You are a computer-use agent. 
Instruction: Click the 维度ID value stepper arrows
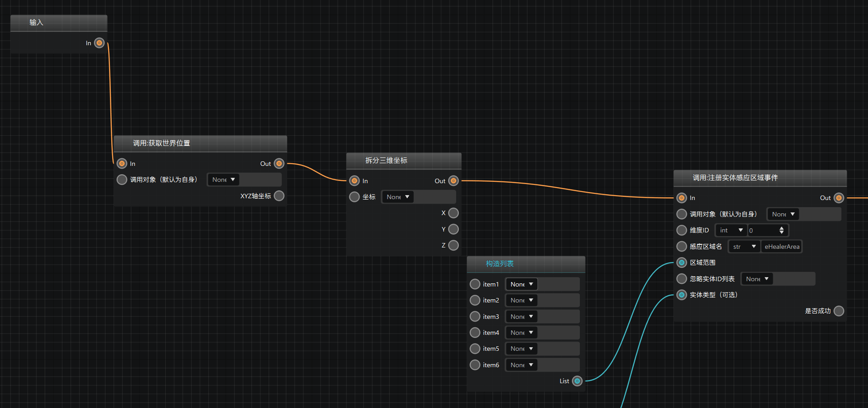pos(782,230)
